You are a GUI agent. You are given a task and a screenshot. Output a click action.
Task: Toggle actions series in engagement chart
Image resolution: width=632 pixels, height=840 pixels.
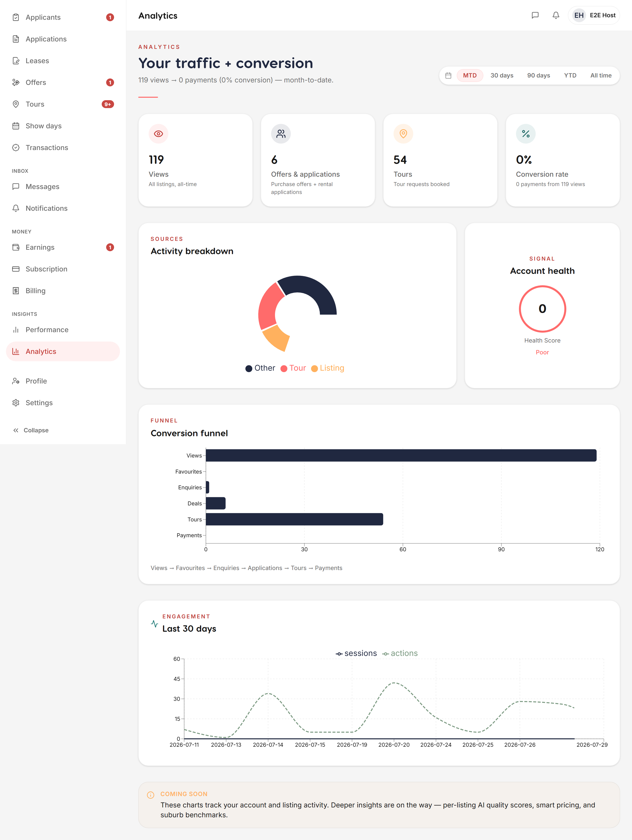click(x=400, y=653)
